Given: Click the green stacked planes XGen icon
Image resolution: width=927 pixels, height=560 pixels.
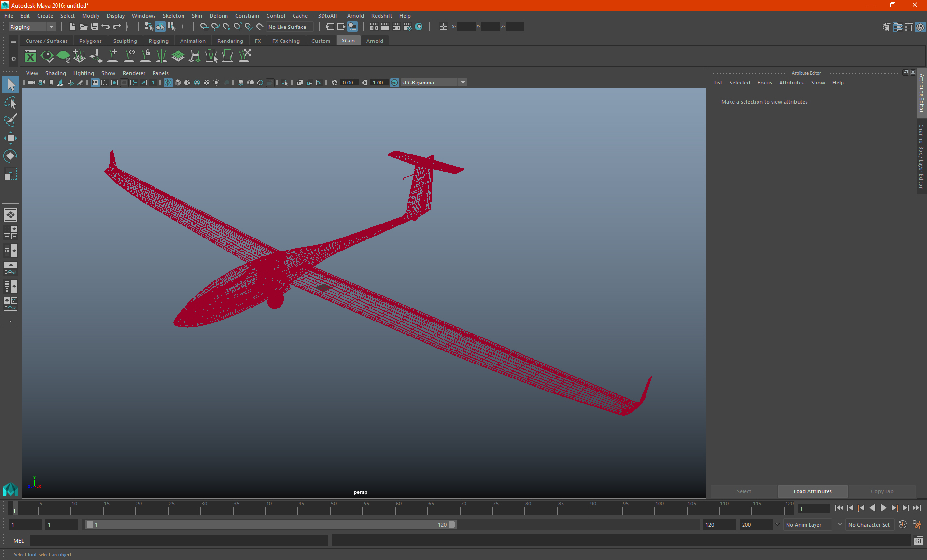Looking at the screenshot, I should (x=178, y=56).
